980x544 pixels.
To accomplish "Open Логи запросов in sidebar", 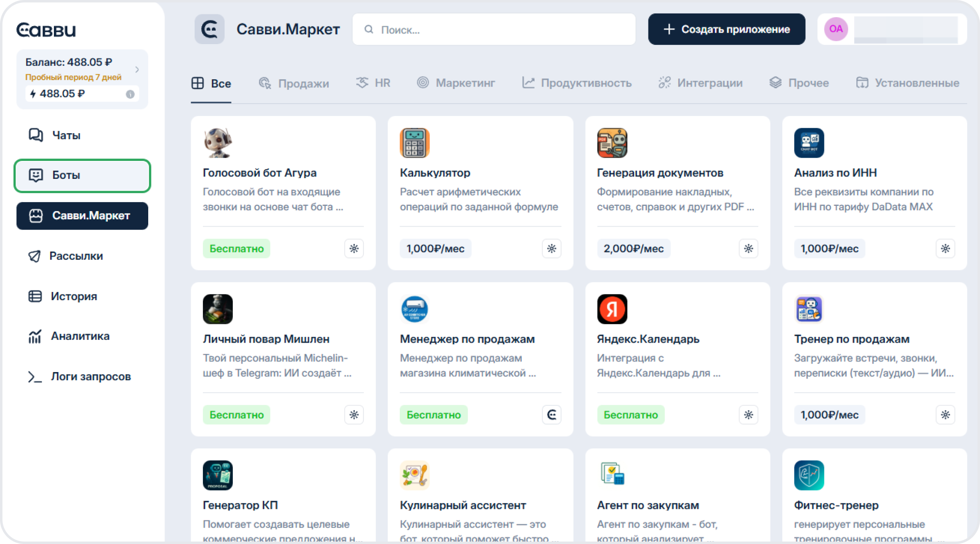I will (90, 377).
